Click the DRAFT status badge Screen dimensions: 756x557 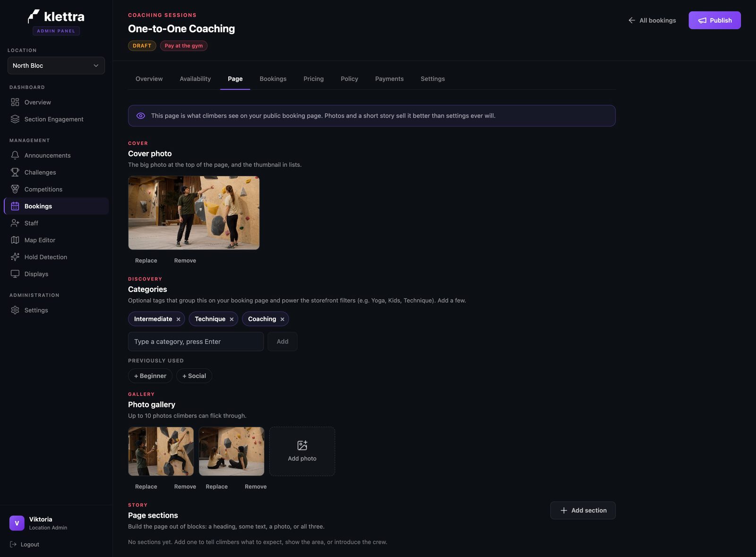[x=142, y=46]
